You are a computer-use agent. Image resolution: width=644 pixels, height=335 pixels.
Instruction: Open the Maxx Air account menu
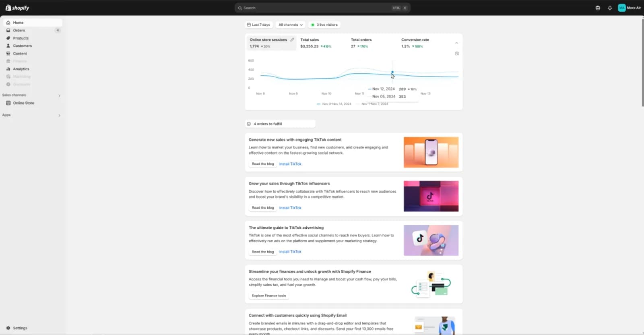(630, 8)
